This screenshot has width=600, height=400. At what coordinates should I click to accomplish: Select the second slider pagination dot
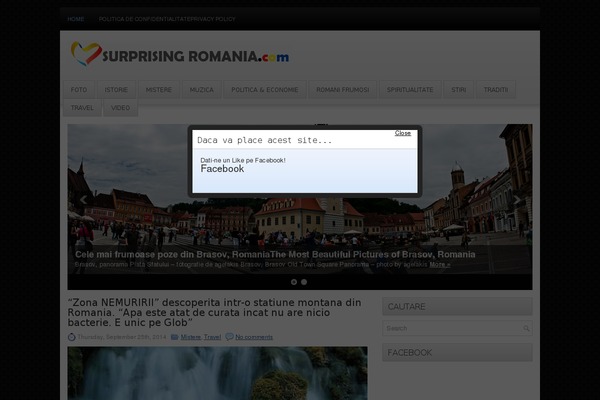(304, 282)
